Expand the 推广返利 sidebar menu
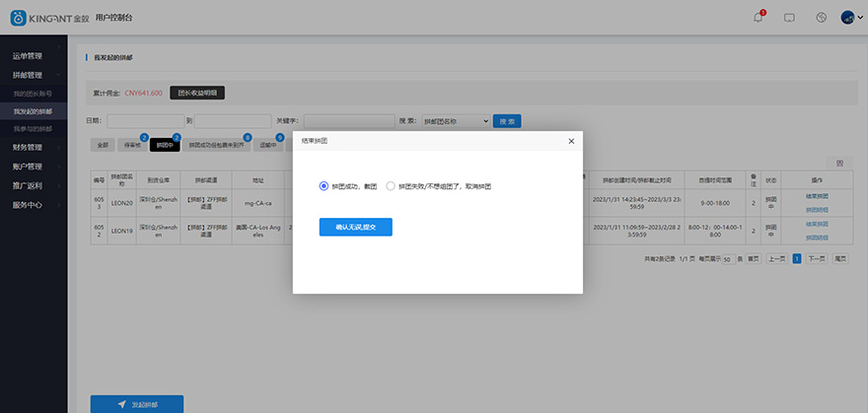Viewport: 868px width, 413px height. [x=28, y=185]
